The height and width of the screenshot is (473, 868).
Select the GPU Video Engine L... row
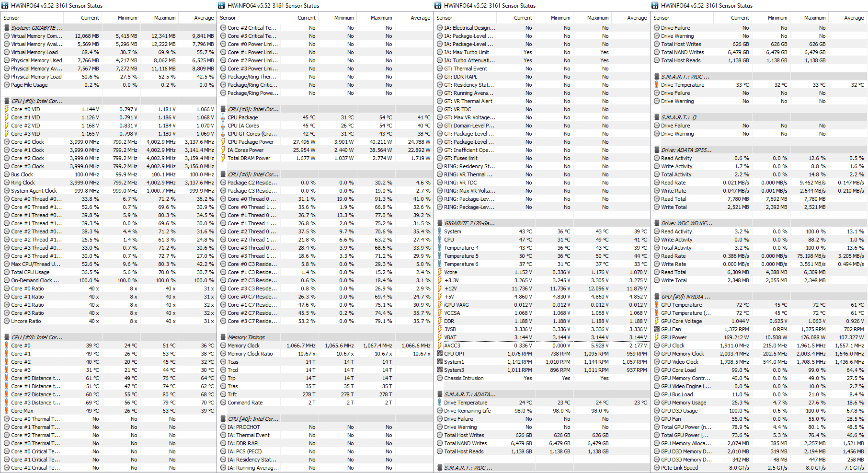point(759,386)
